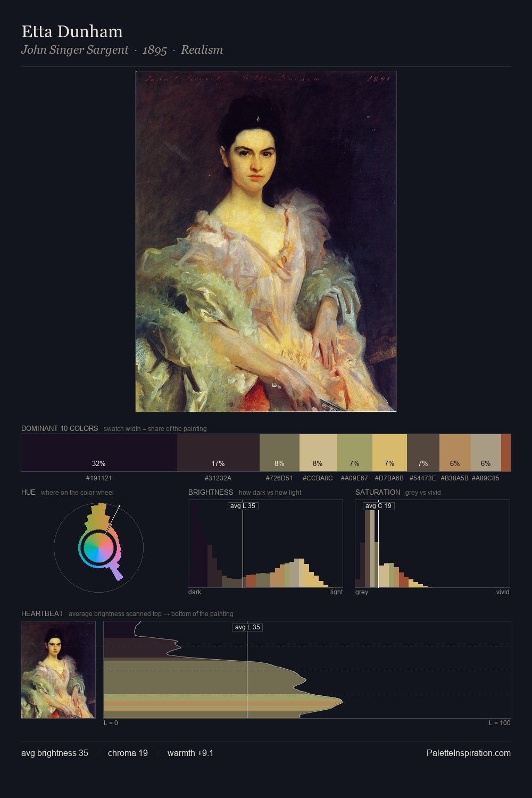This screenshot has width=532, height=798.
Task: Click the 'HEARTBEAT' section heading
Action: pos(42,613)
